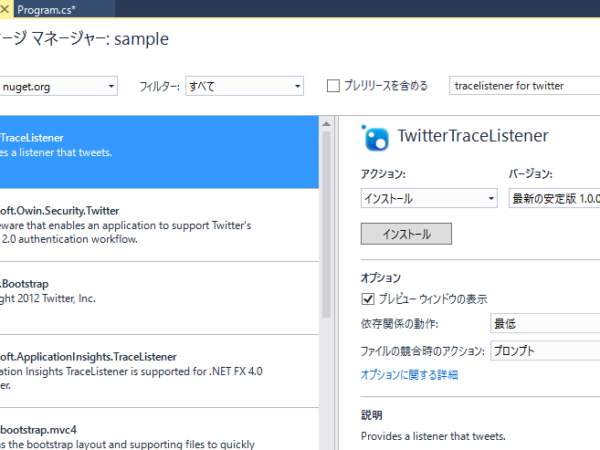Click the description text Provides a listener that tweets
Image resolution: width=600 pixels, height=450 pixels.
(433, 436)
